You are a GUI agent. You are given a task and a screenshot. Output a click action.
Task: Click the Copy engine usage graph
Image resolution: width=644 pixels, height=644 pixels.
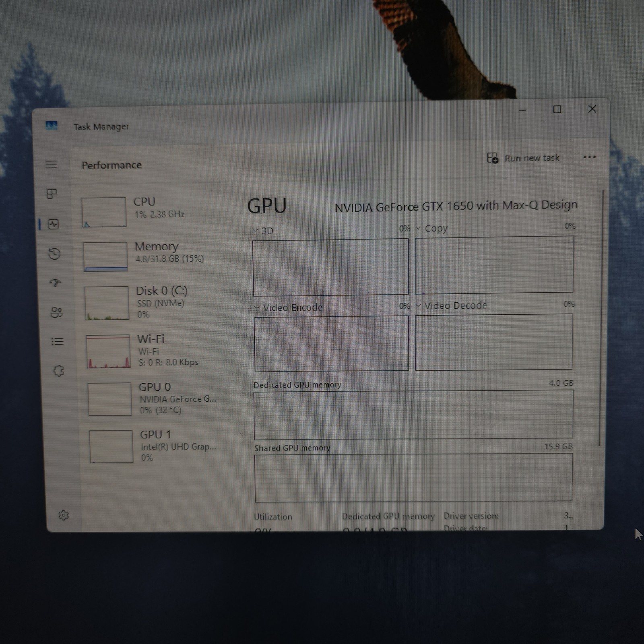coord(494,264)
